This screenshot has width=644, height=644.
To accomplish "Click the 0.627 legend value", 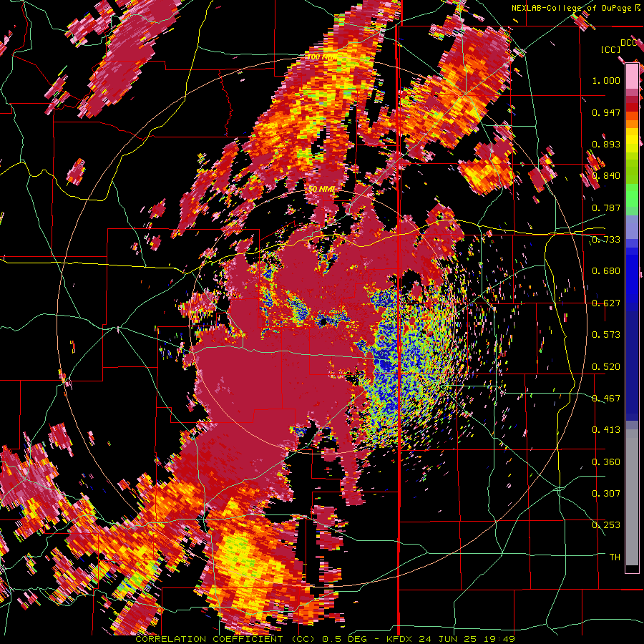I will (606, 303).
